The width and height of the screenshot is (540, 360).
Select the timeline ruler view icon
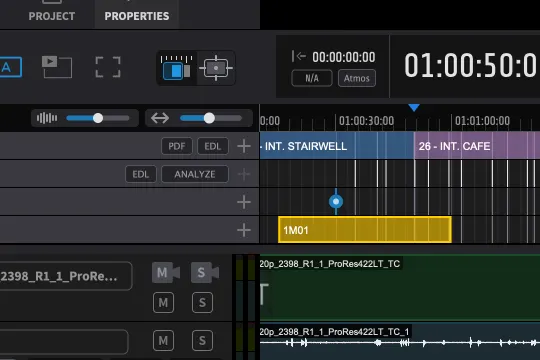(x=176, y=68)
